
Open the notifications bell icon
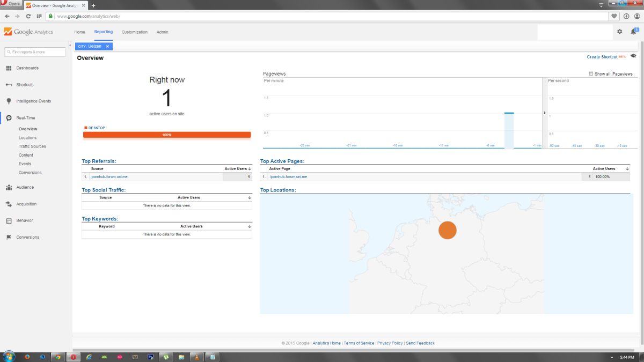(x=633, y=32)
